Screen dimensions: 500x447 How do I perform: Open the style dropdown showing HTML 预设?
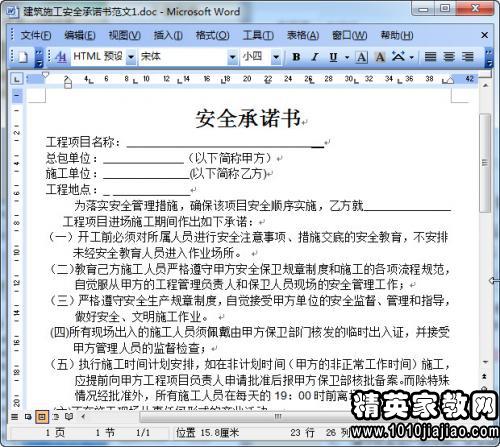coord(131,57)
